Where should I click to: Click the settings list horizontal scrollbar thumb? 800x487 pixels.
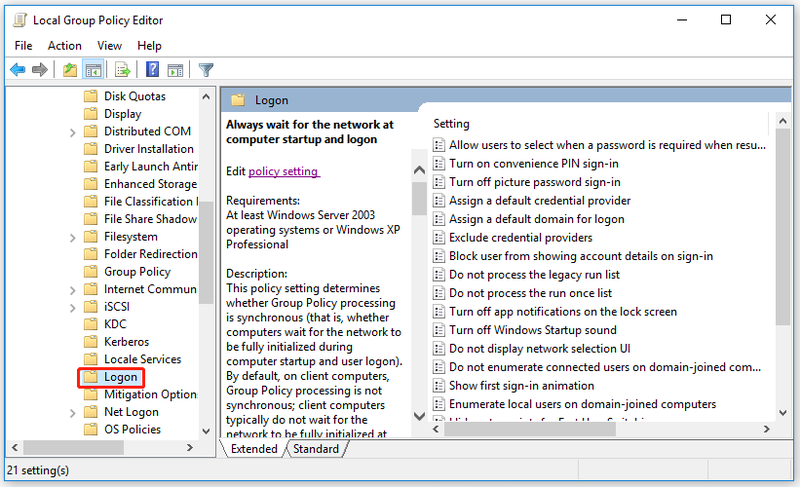(x=530, y=429)
